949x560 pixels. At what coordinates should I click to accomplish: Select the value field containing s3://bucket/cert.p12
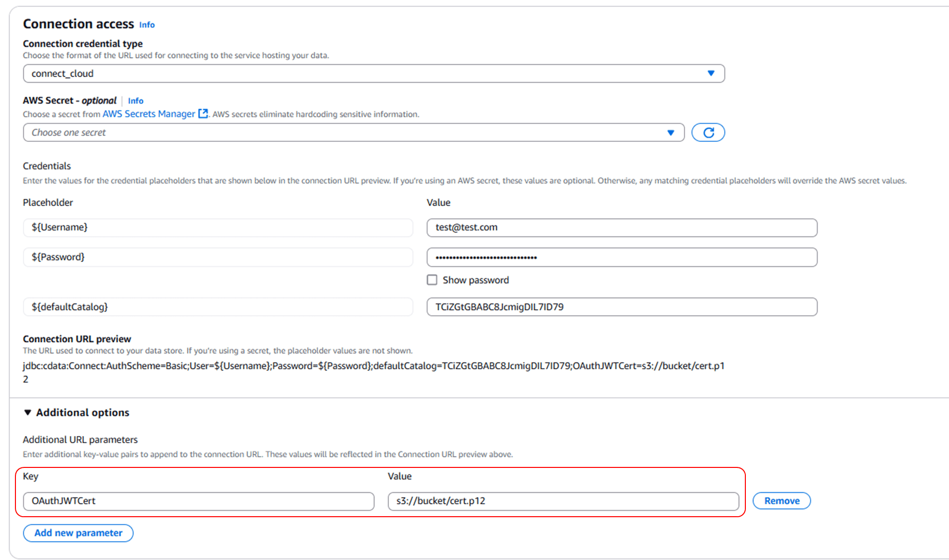[x=563, y=501]
